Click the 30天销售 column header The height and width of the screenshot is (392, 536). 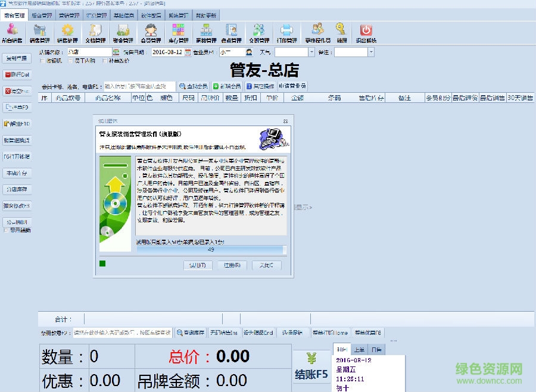click(521, 98)
